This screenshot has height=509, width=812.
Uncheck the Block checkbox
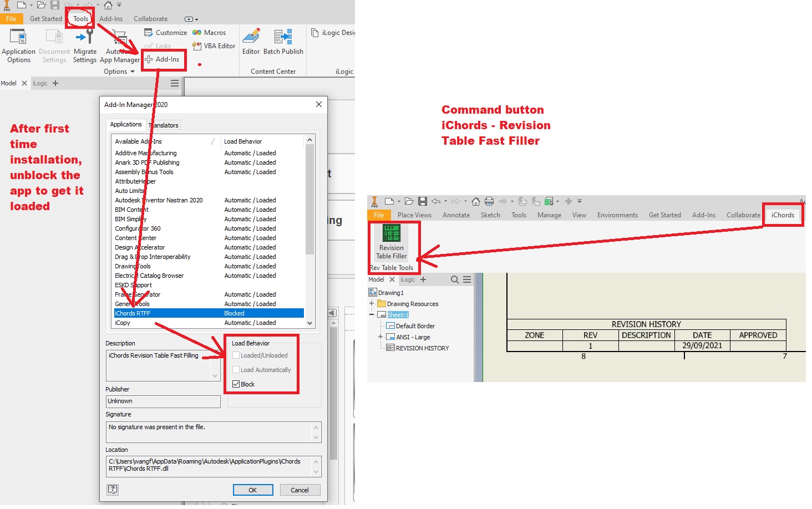point(236,384)
